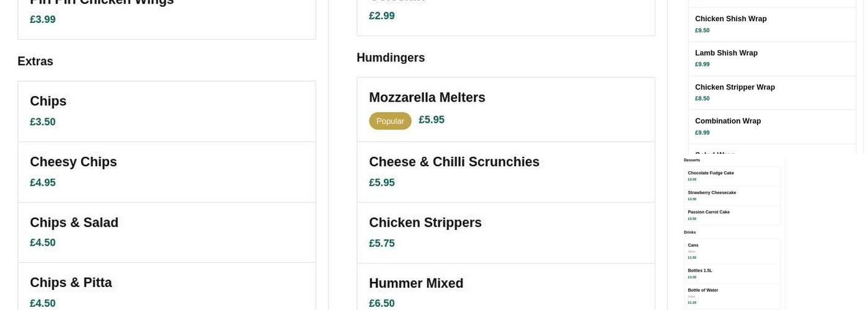Pick the Chicken Stripper Wrap

click(x=772, y=92)
